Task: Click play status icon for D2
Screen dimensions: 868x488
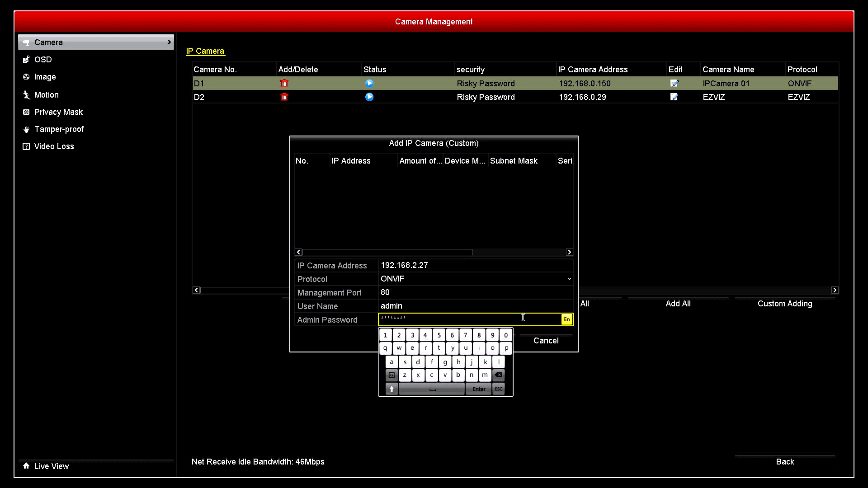Action: (x=369, y=97)
